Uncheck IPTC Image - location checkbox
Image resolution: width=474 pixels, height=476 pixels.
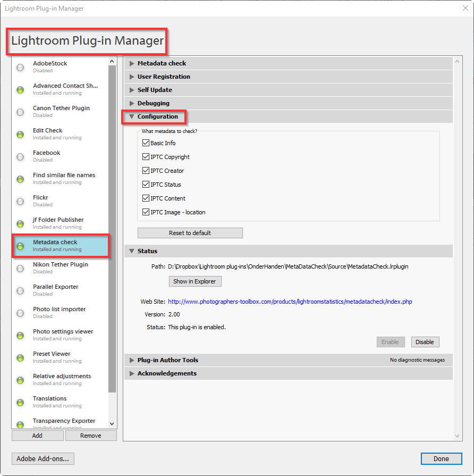tap(146, 212)
